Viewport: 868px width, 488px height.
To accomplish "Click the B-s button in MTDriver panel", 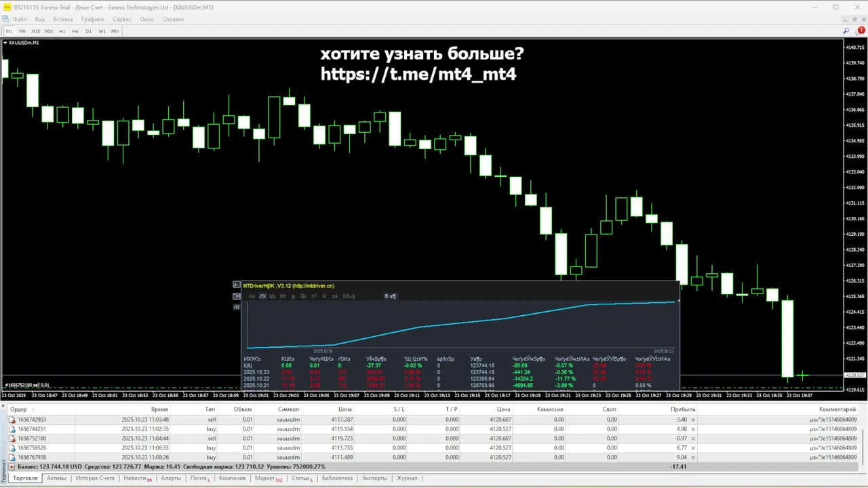I will click(x=390, y=296).
